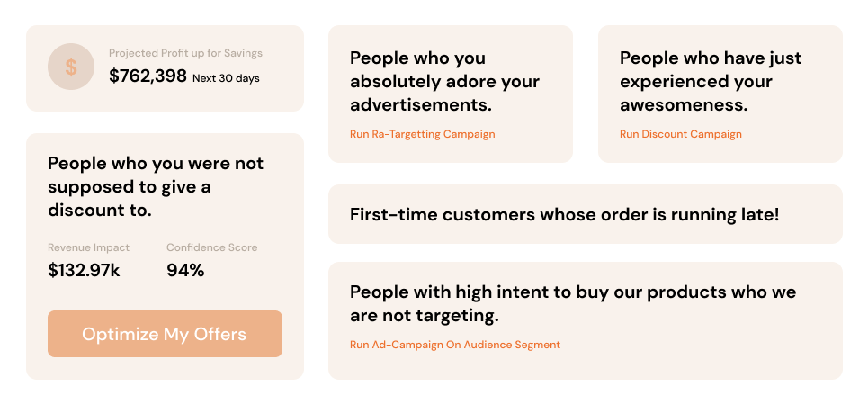Screen dimensions: 868x413
Task: Click the Next 30 days text
Action: [226, 78]
